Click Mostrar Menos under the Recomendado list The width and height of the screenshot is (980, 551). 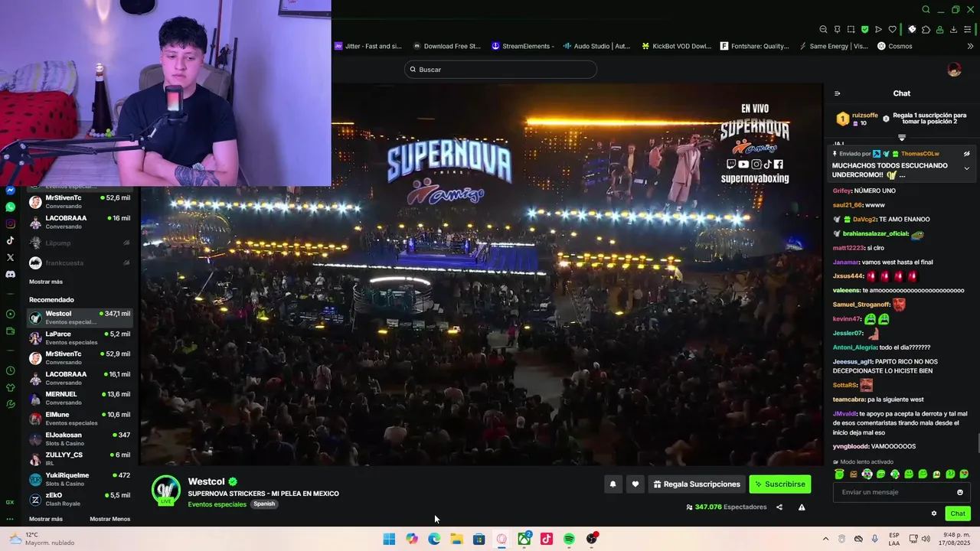(110, 519)
